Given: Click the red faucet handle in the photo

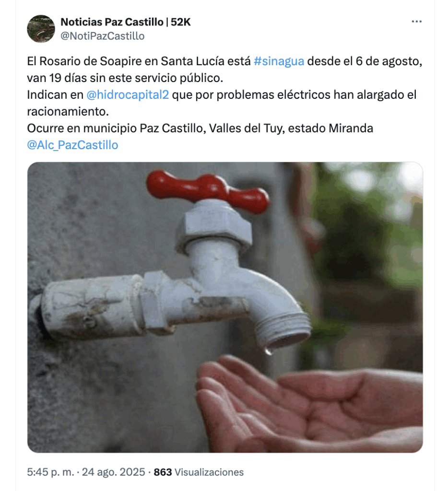Looking at the screenshot, I should pos(208,190).
